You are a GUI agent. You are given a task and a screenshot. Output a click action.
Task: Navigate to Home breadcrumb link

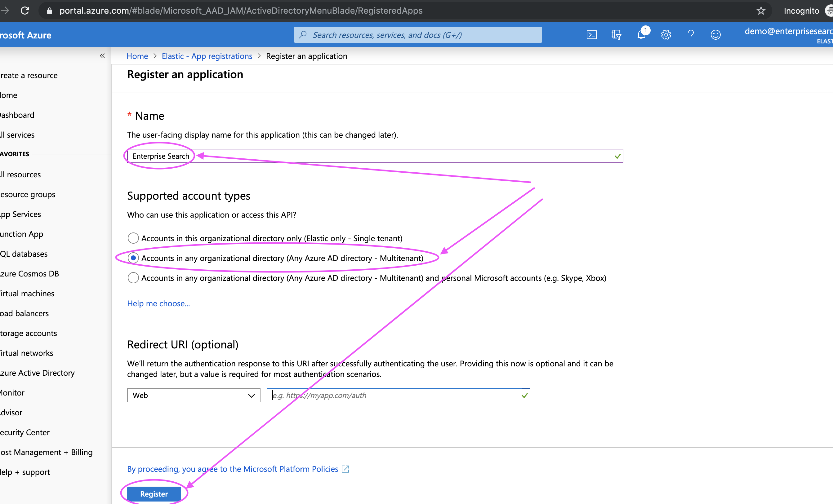click(x=137, y=55)
